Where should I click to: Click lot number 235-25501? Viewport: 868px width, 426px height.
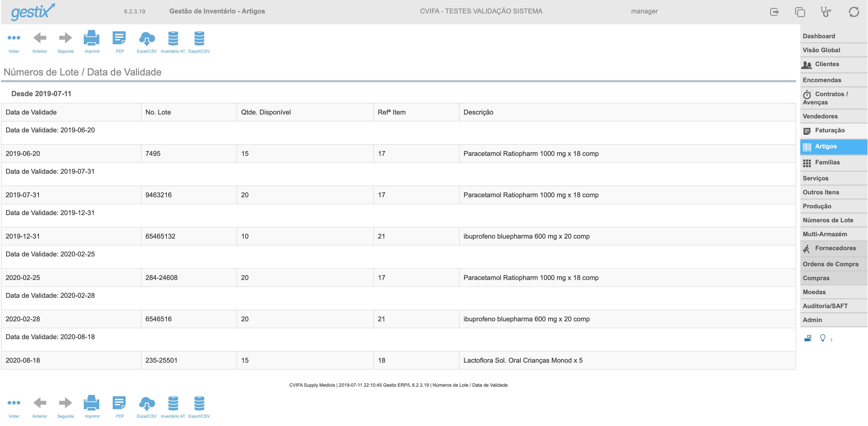(161, 361)
